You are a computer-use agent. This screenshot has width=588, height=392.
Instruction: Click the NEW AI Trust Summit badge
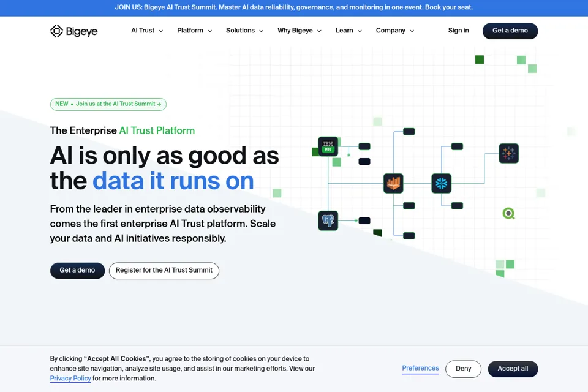coord(108,104)
